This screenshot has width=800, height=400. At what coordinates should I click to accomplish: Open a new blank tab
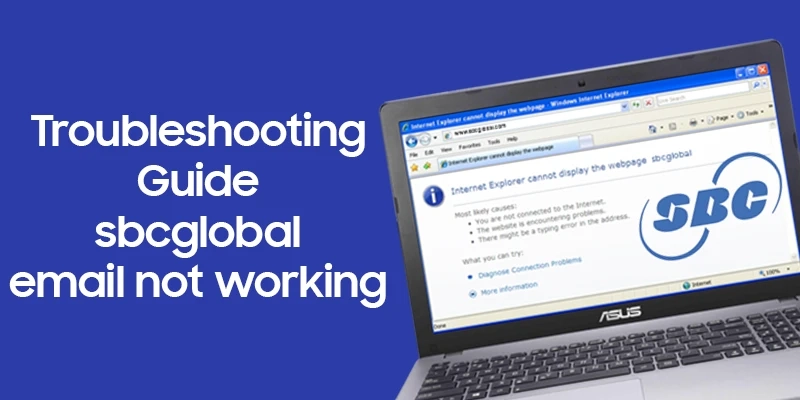(x=586, y=142)
